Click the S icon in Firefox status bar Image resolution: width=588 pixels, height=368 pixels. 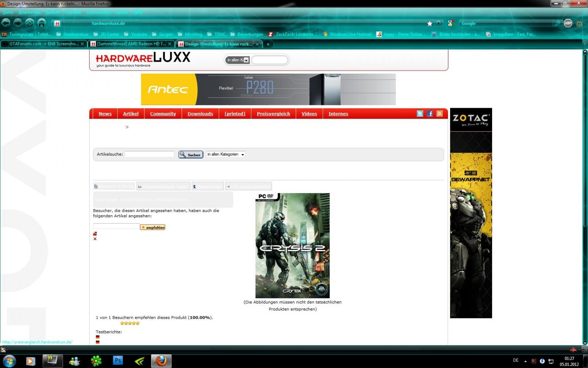click(x=3, y=350)
